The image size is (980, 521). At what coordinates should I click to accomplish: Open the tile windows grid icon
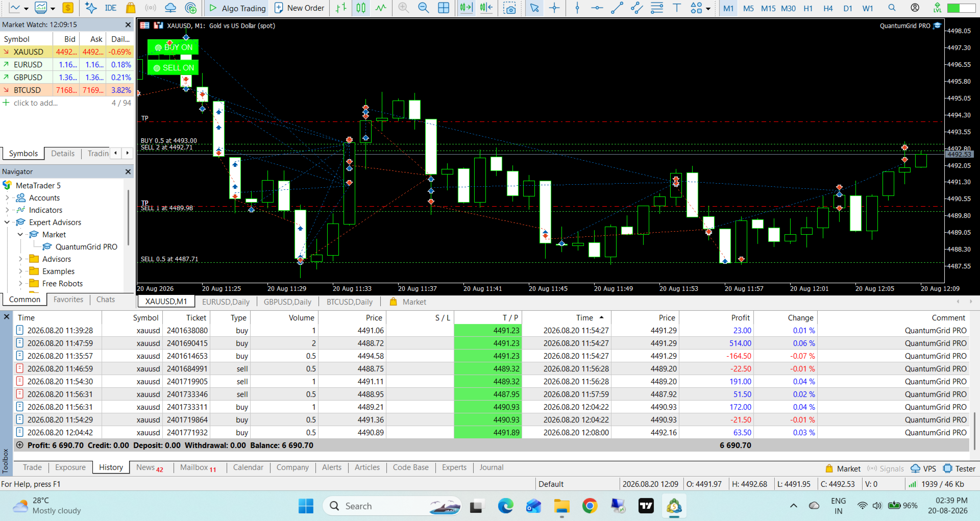(x=444, y=8)
